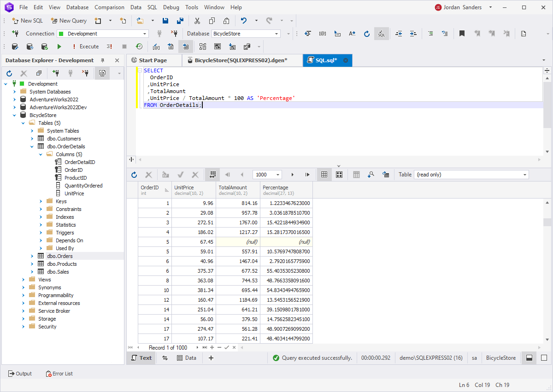
Task: Select the UnitPrice column in tree
Action: pos(74,193)
